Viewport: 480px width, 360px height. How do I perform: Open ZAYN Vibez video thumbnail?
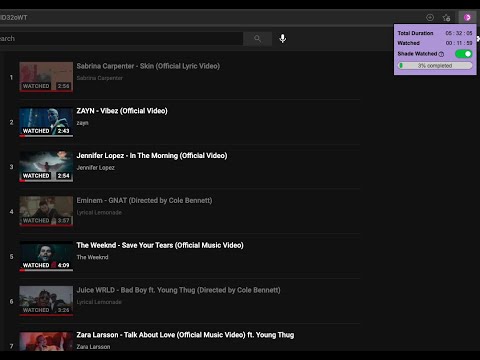point(46,122)
